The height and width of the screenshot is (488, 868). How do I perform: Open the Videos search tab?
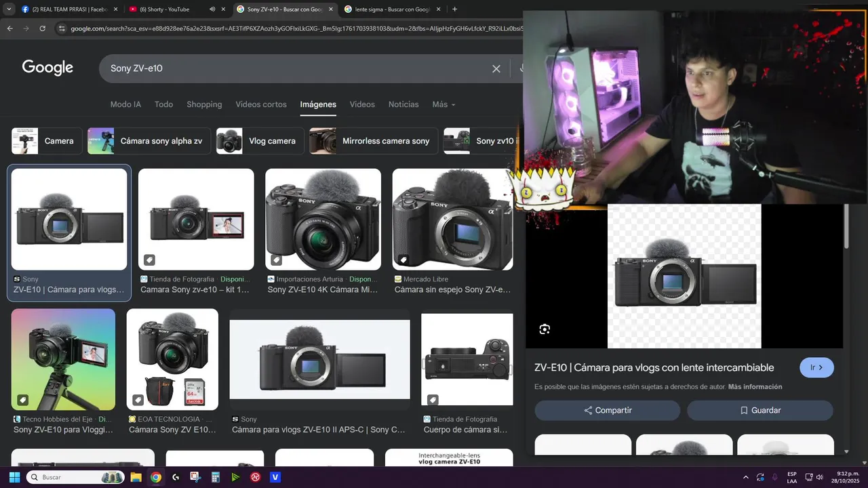(x=362, y=104)
